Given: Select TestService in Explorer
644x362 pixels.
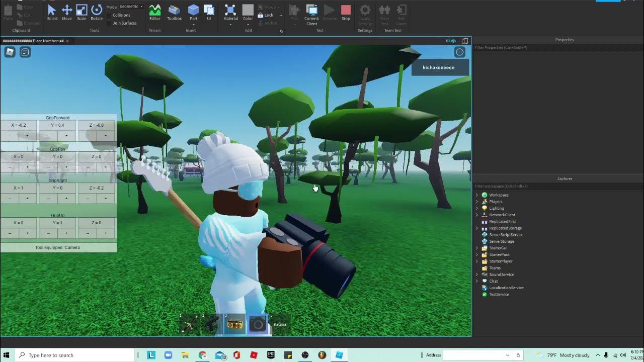Looking at the screenshot, I should [x=499, y=295].
